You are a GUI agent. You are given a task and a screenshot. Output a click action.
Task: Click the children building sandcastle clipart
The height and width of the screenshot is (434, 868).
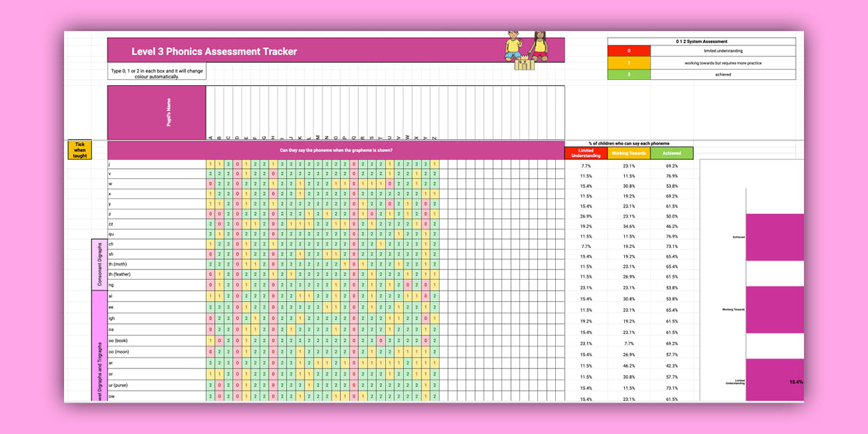click(x=526, y=50)
